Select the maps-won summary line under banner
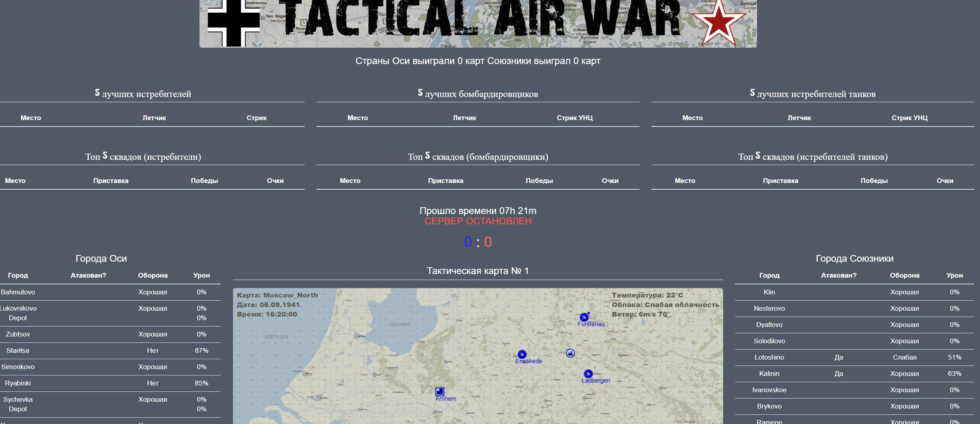980x424 pixels. [478, 61]
